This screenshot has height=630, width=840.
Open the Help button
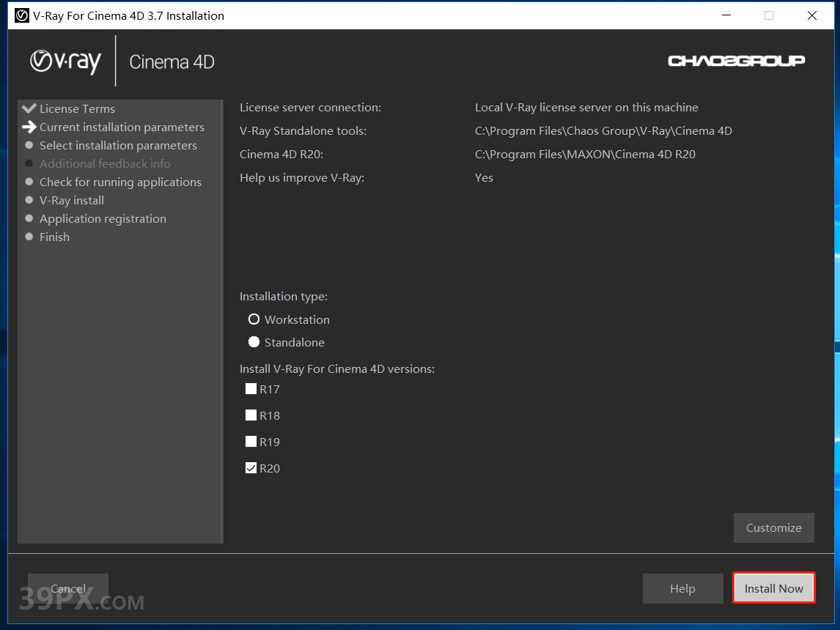coord(682,588)
